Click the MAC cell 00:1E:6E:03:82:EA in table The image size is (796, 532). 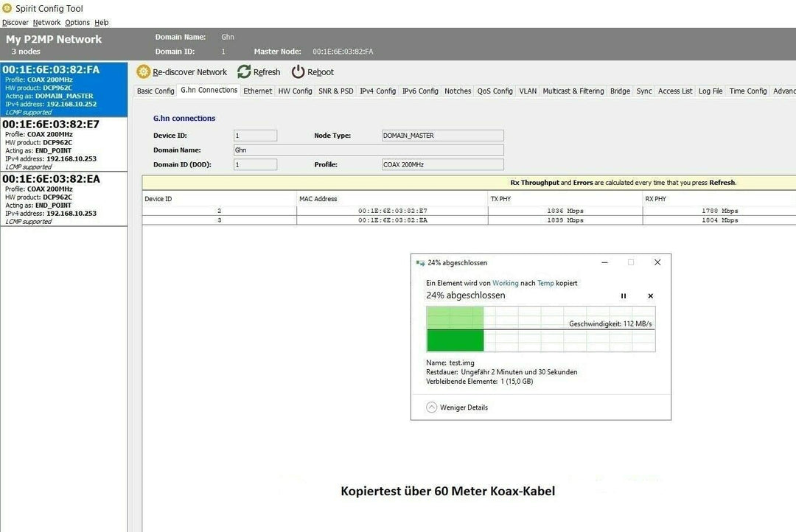pyautogui.click(x=392, y=220)
